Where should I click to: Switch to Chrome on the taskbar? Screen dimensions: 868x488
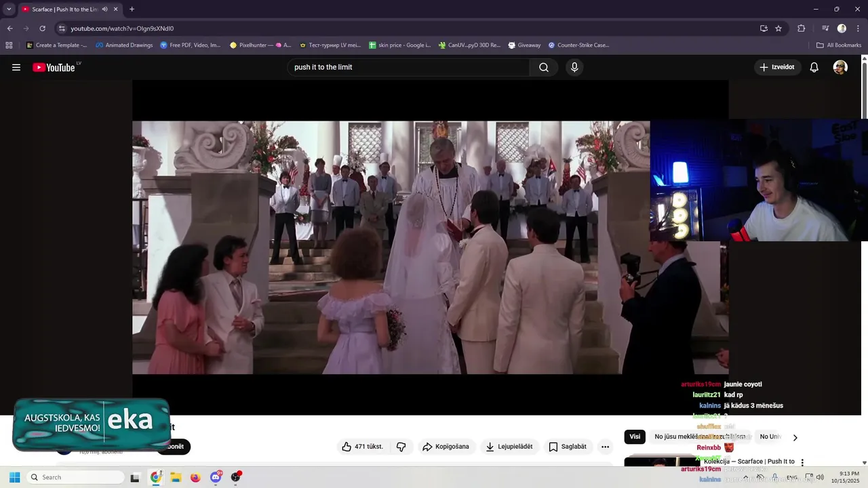[x=156, y=477]
